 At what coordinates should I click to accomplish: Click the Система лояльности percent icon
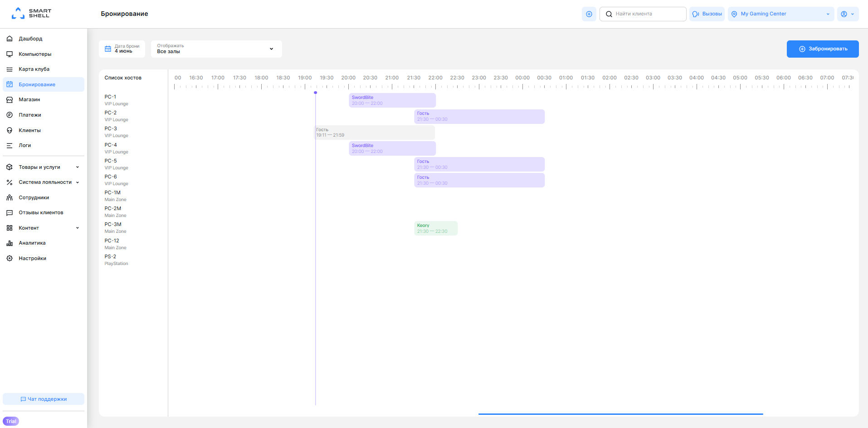pos(10,182)
